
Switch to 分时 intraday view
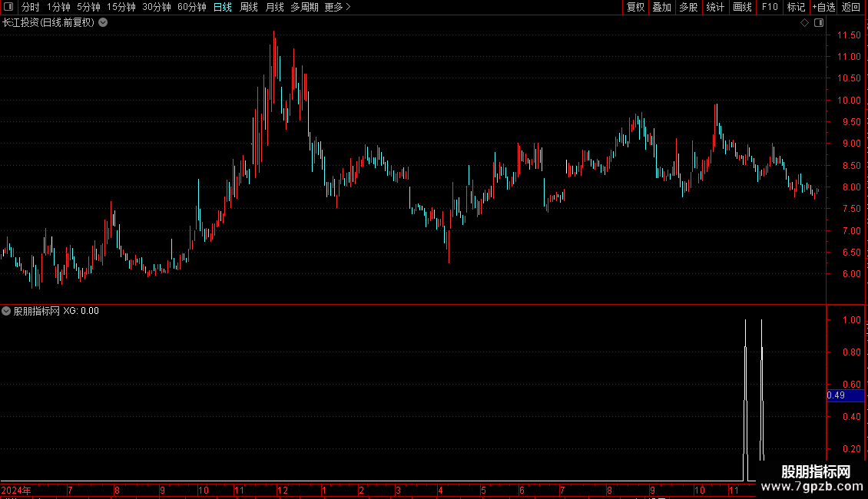[x=31, y=7]
